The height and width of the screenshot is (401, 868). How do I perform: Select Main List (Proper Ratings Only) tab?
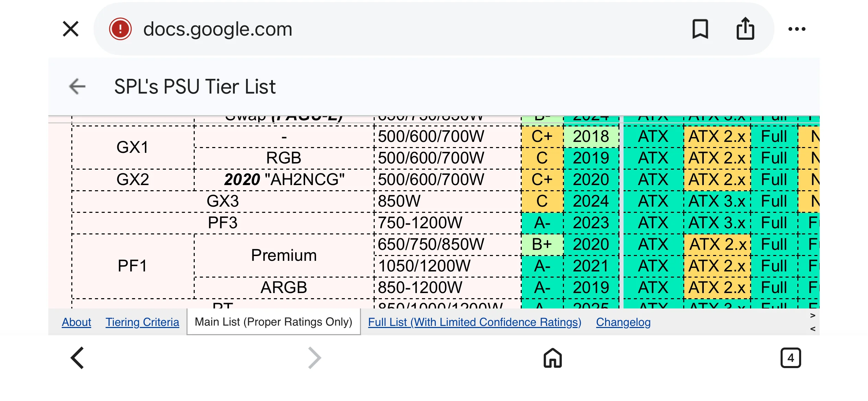274,322
